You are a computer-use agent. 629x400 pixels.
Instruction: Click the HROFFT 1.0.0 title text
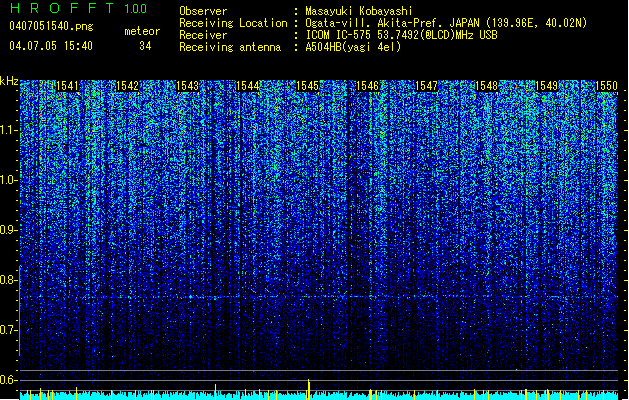click(x=78, y=8)
